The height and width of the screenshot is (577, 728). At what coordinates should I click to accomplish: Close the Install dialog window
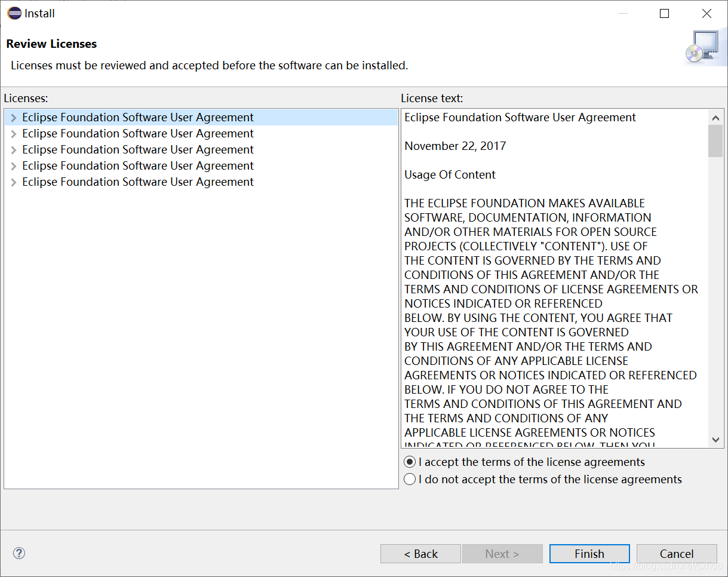tap(707, 13)
